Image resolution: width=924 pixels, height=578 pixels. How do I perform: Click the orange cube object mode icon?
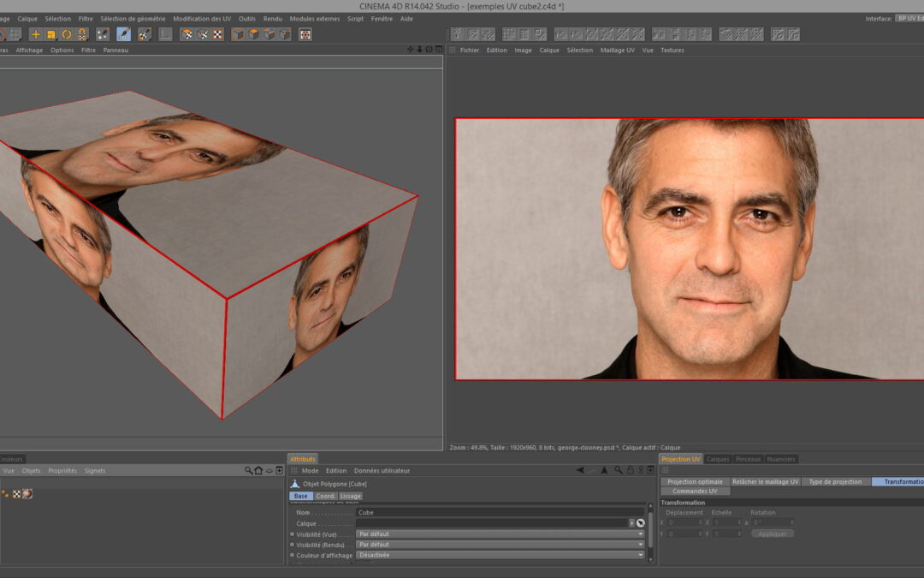coord(239,34)
